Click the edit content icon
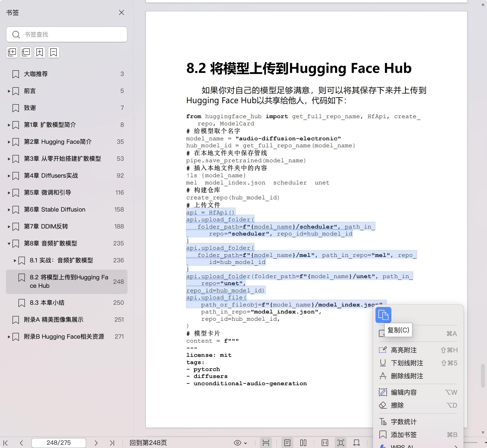 (383, 392)
